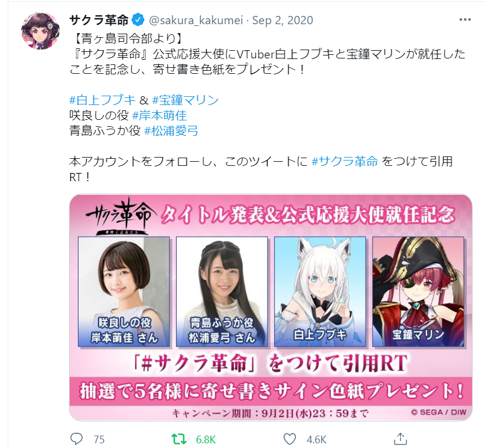
Task: Open the Sep 2, 2020 timestamp
Action: [x=283, y=20]
